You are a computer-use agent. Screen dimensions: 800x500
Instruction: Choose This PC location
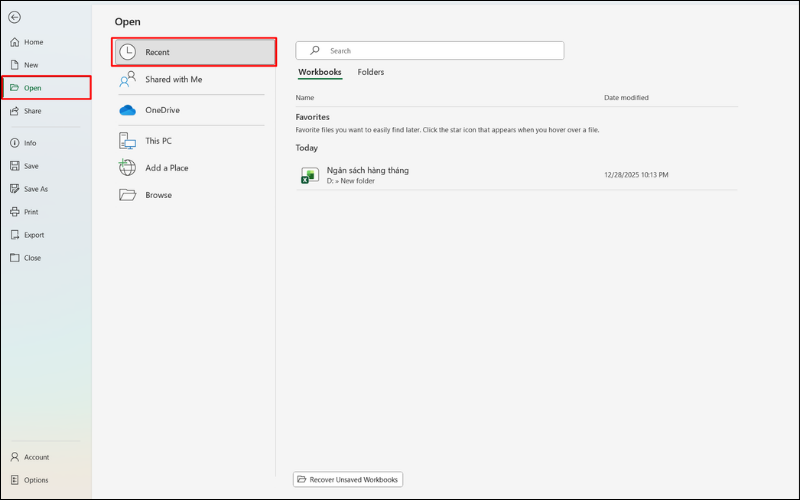pos(194,140)
